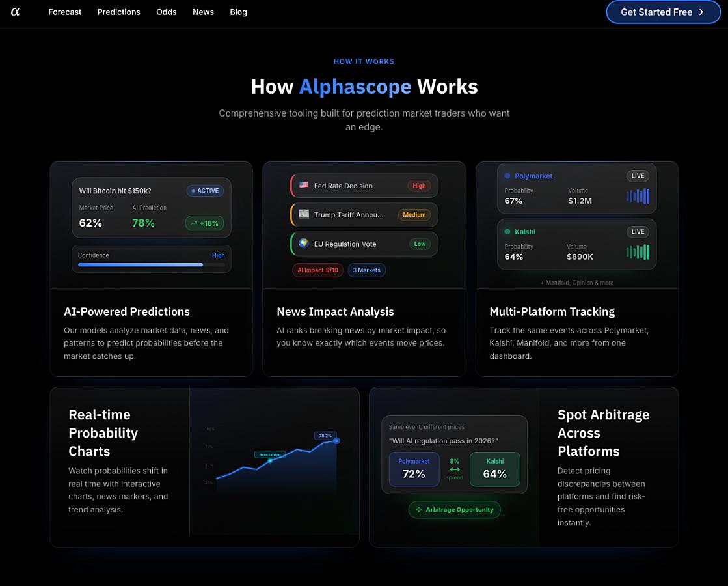
Task: Click the 3 Markets tag
Action: (x=366, y=270)
